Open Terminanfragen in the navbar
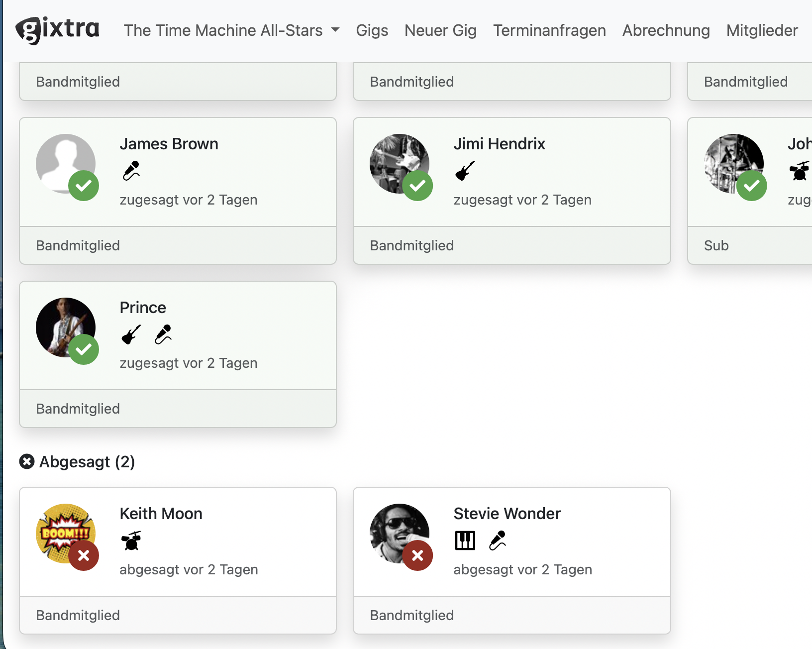Viewport: 812px width, 649px height. click(x=549, y=30)
